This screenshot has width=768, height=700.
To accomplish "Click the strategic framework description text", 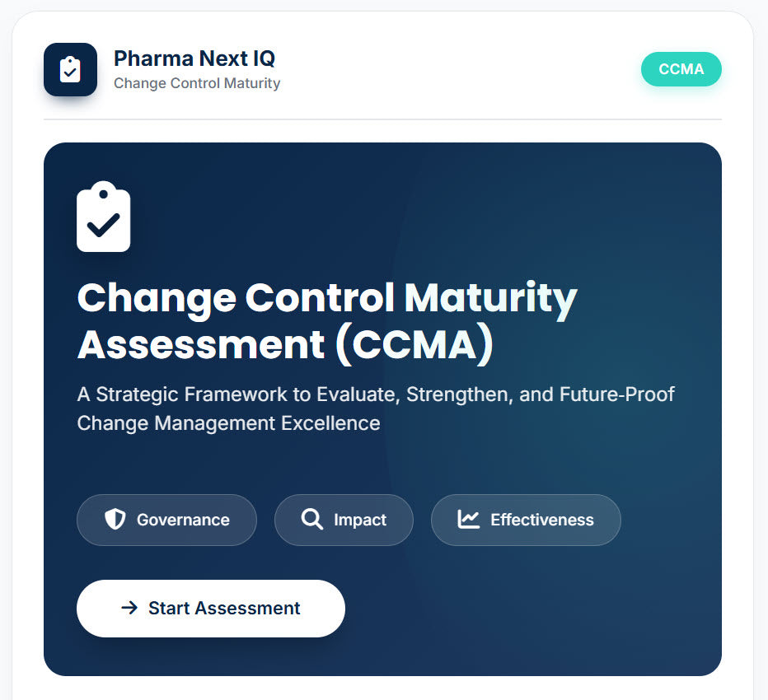I will click(375, 408).
